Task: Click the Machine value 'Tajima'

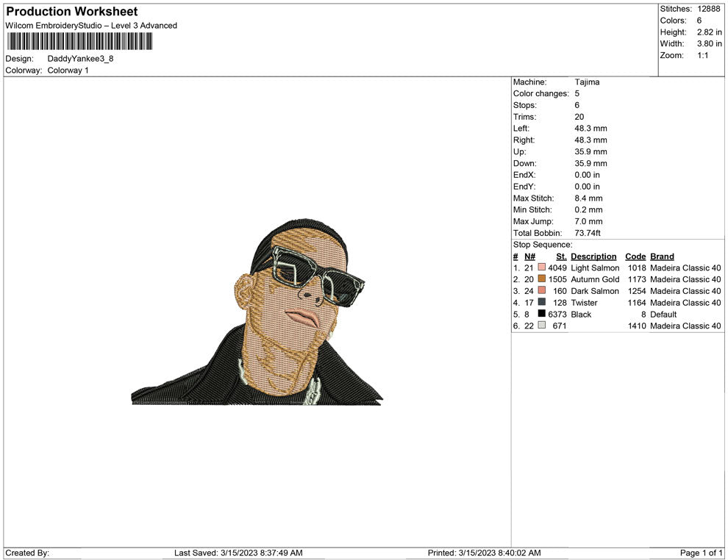Action: pyautogui.click(x=587, y=82)
